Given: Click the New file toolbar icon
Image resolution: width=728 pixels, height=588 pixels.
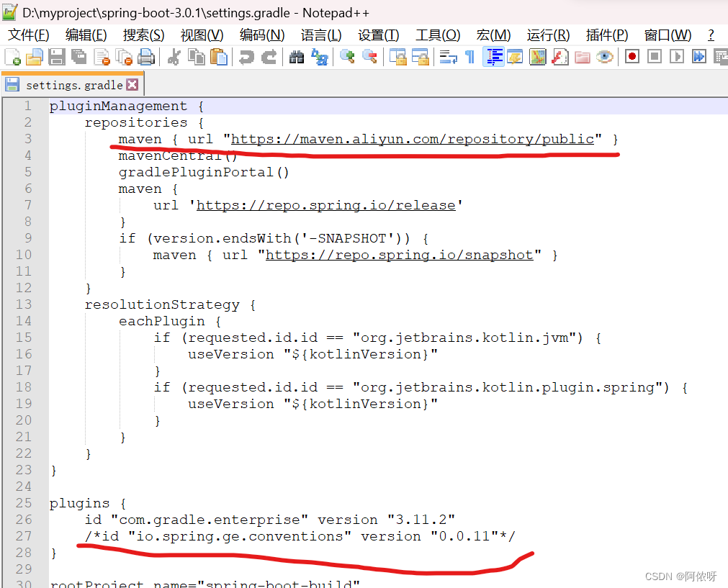Looking at the screenshot, I should (12, 57).
